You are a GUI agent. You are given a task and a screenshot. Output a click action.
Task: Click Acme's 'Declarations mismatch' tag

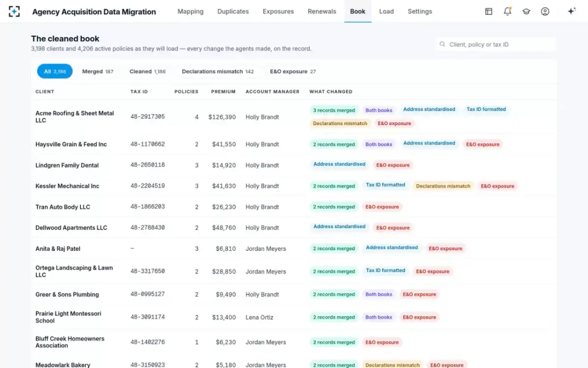tap(340, 124)
